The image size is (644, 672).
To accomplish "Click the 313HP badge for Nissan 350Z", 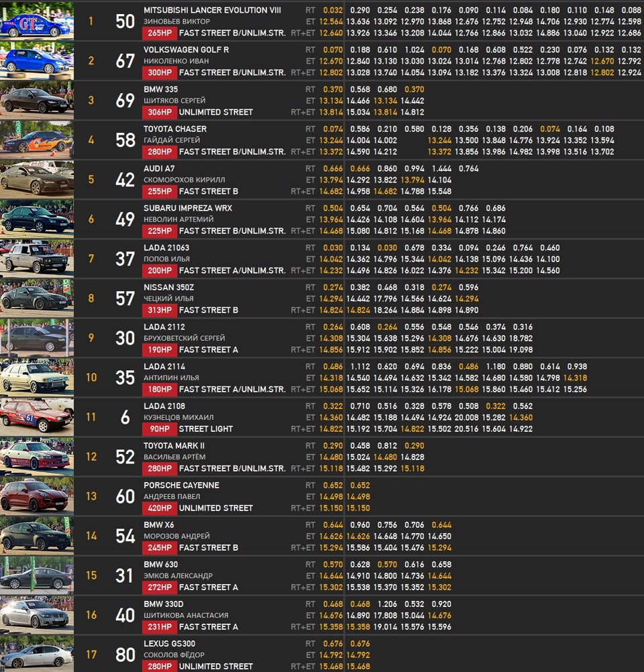I will [160, 311].
